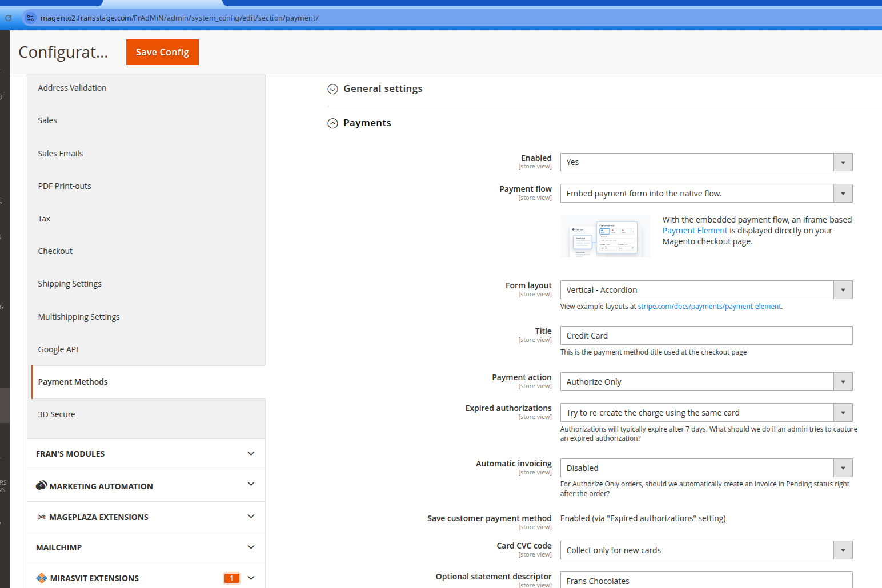Open the Payment Element link
This screenshot has width=882, height=588.
coord(695,231)
